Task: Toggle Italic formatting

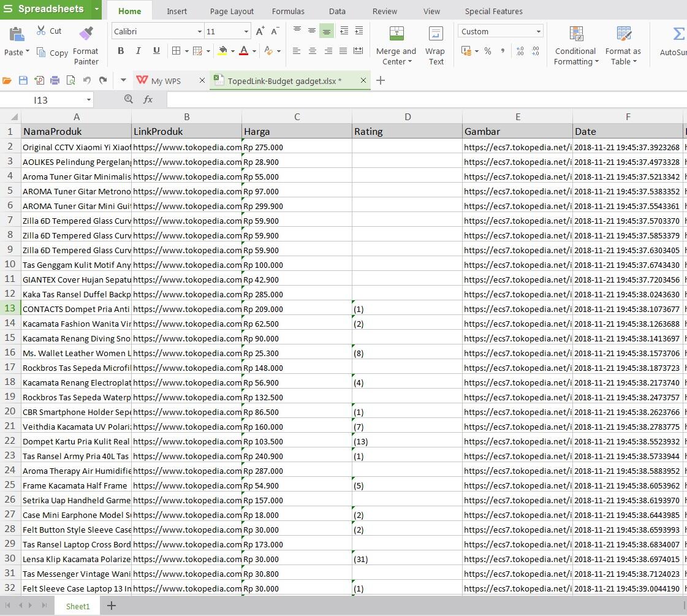Action: (x=139, y=51)
